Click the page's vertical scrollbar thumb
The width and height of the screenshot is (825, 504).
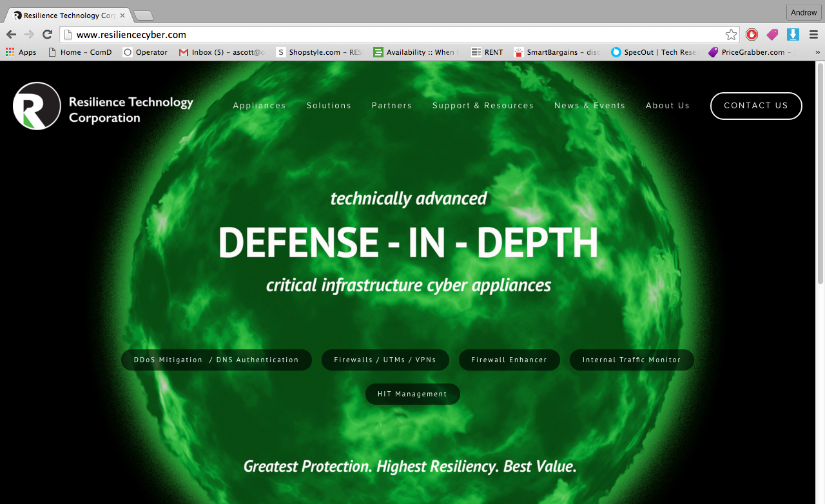[820, 174]
